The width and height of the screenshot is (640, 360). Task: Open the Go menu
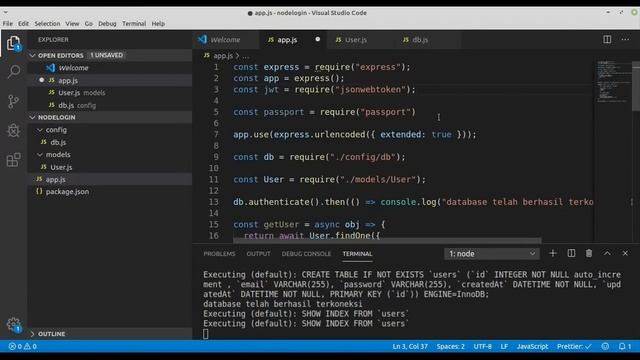pos(89,24)
